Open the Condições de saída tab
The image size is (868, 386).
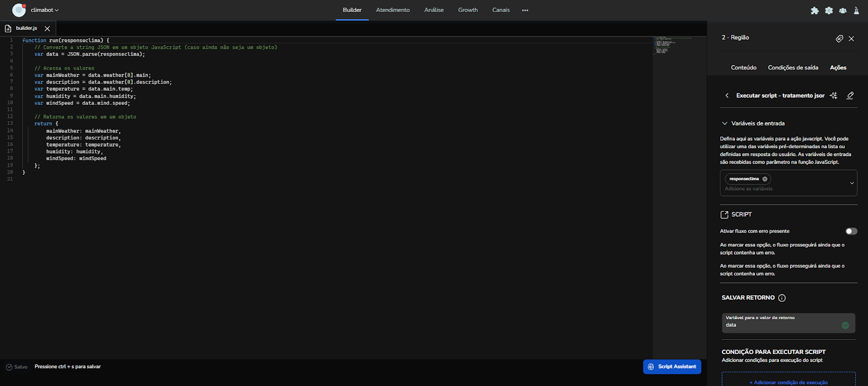click(793, 68)
